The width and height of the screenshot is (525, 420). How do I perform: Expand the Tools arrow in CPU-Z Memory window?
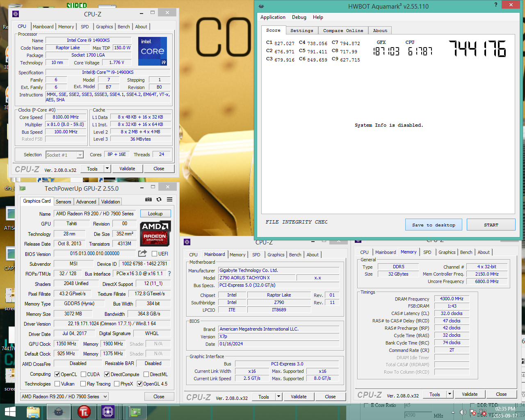[x=450, y=394]
